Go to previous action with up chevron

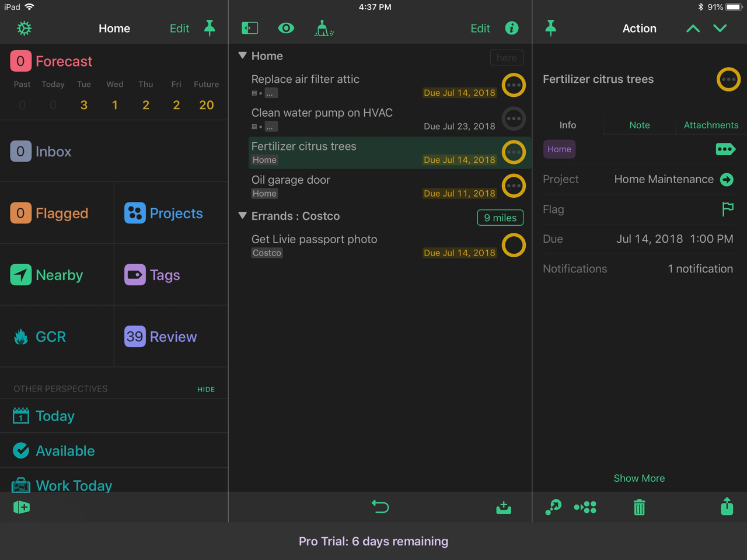(x=693, y=28)
